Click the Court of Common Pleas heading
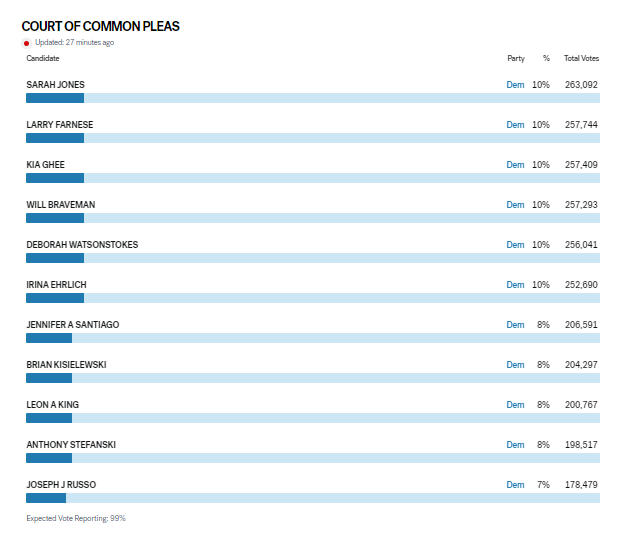 [x=101, y=26]
